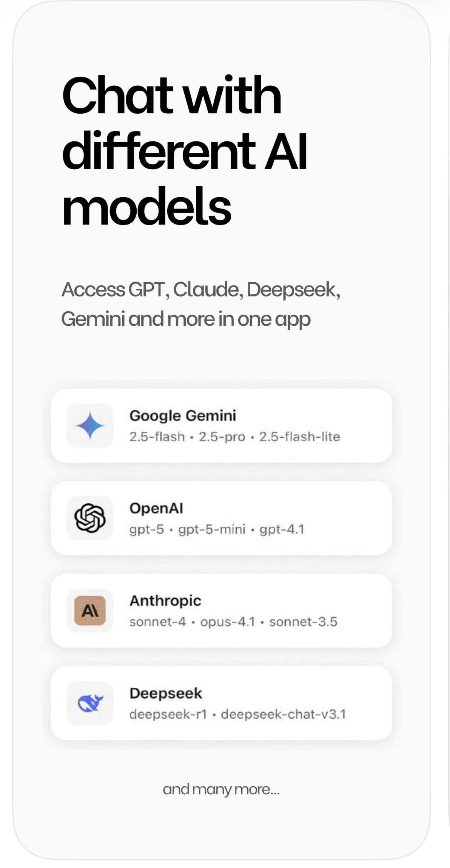The image size is (450, 868).
Task: Click the Google Gemini sparkle icon
Action: pos(90,425)
